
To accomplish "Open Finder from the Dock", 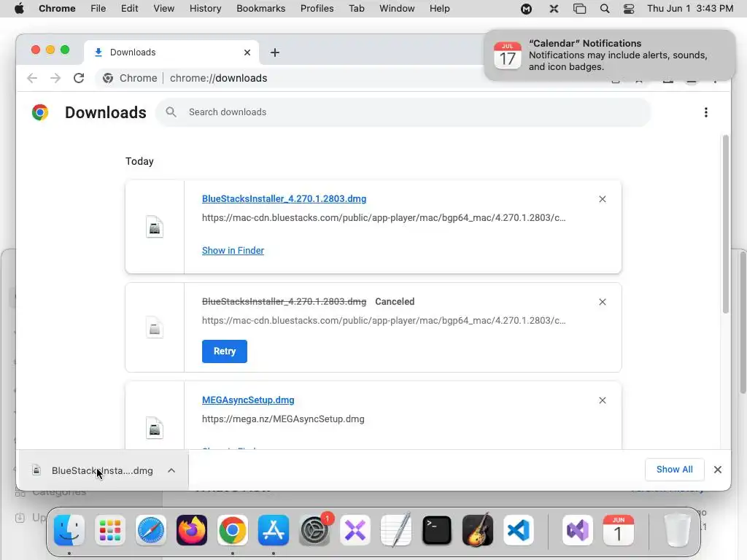I will click(69, 530).
